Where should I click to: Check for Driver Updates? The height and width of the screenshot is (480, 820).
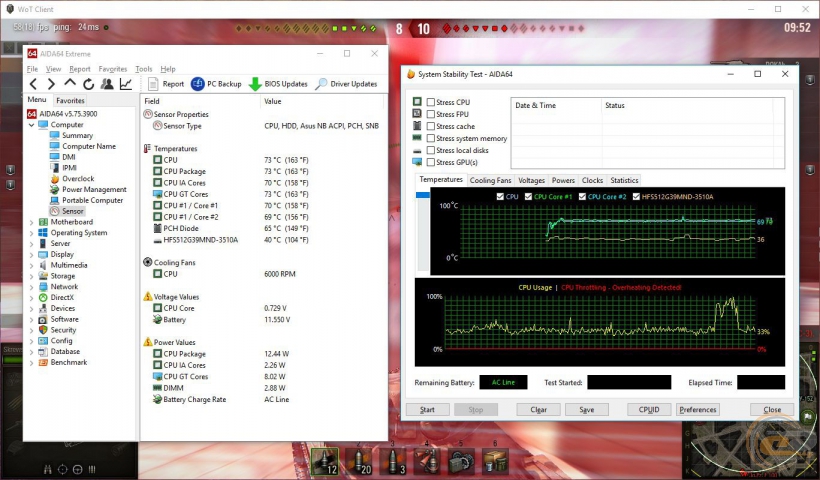point(346,84)
